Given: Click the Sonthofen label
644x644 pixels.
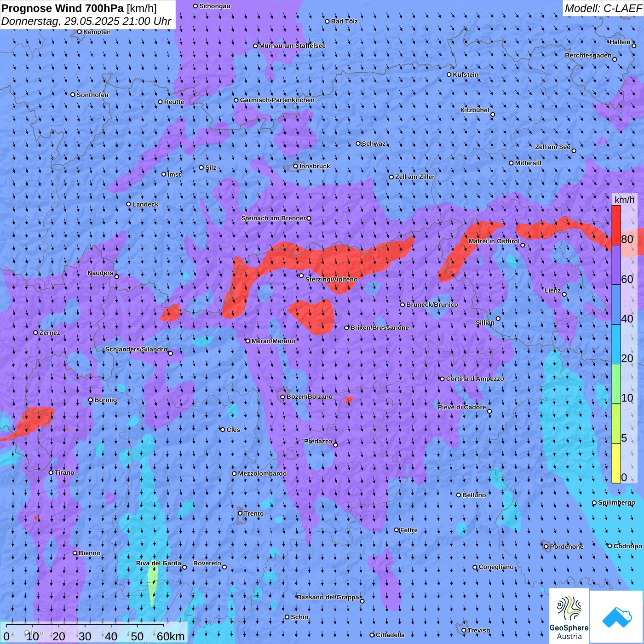Looking at the screenshot, I should point(92,95).
